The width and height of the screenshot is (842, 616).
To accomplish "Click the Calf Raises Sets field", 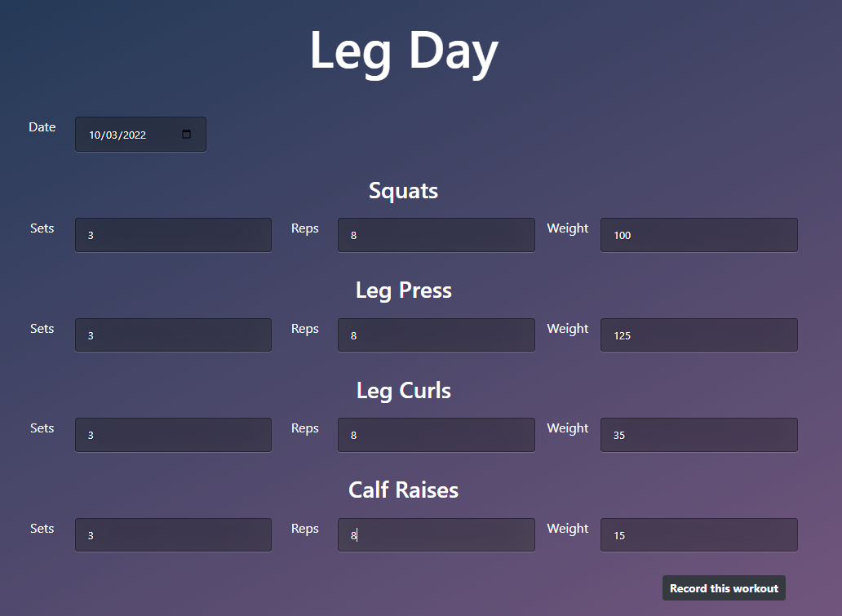I will 173,535.
